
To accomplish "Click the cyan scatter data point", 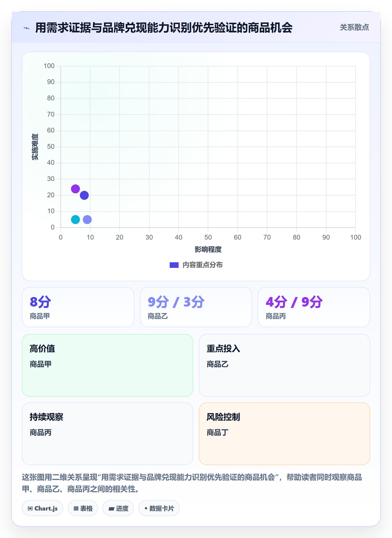I will point(75,219).
